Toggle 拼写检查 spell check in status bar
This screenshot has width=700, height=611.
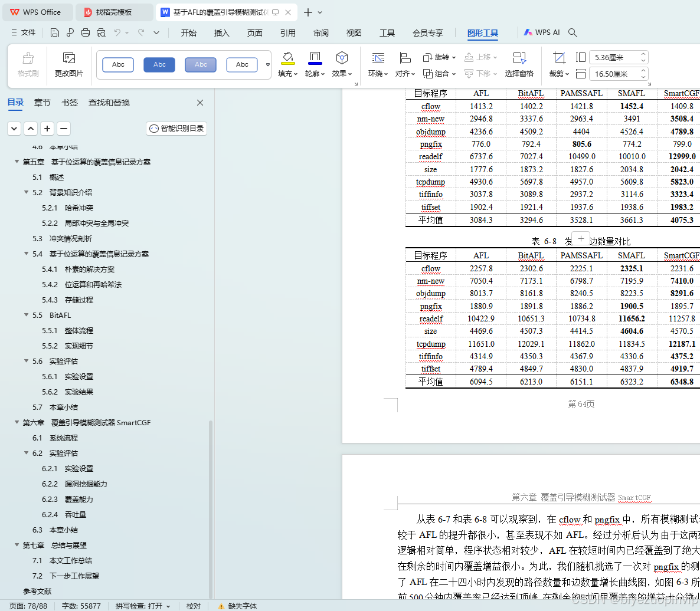[x=142, y=606]
